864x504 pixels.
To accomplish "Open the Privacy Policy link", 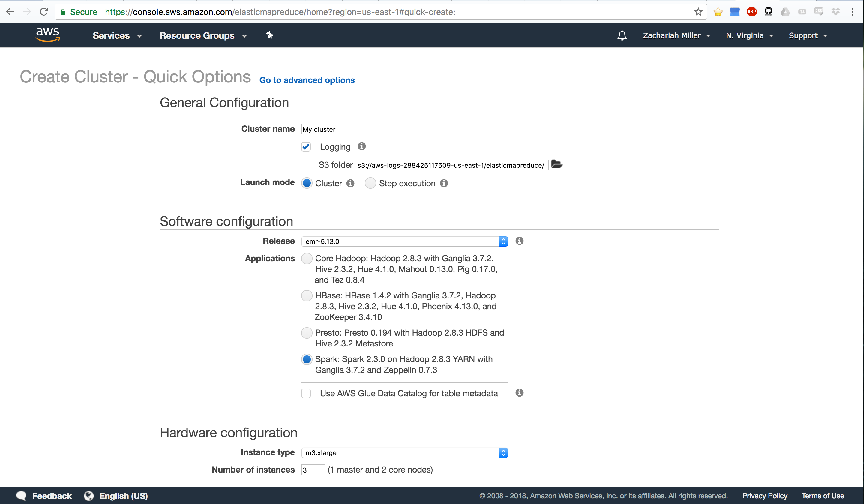I will click(765, 496).
